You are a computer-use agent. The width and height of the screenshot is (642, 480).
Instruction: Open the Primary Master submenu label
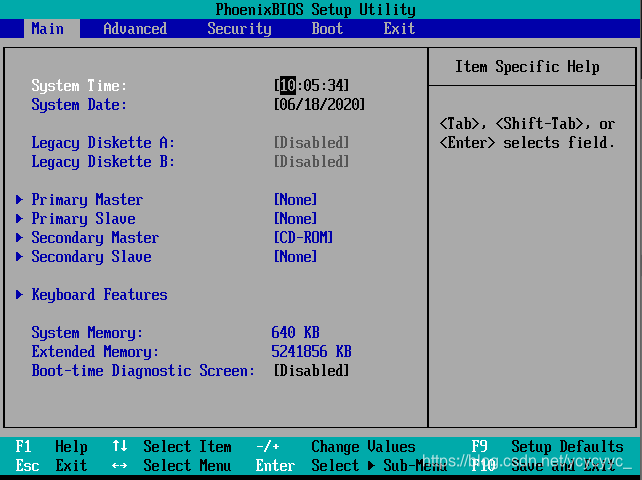pyautogui.click(x=87, y=200)
